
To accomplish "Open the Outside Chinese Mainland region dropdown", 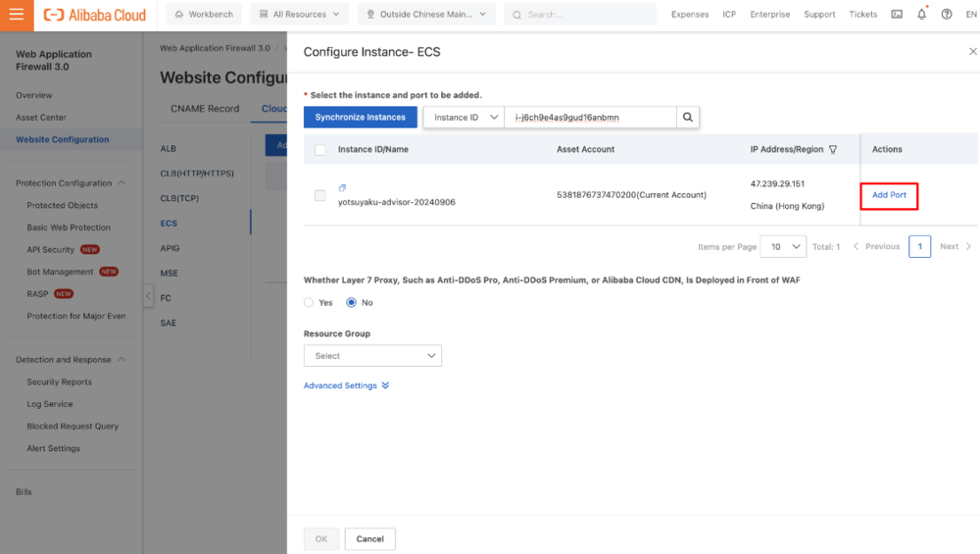I will [426, 15].
